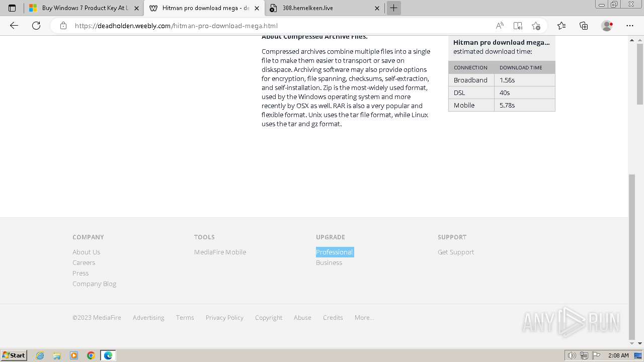Open the Abuse footer link

302,317
